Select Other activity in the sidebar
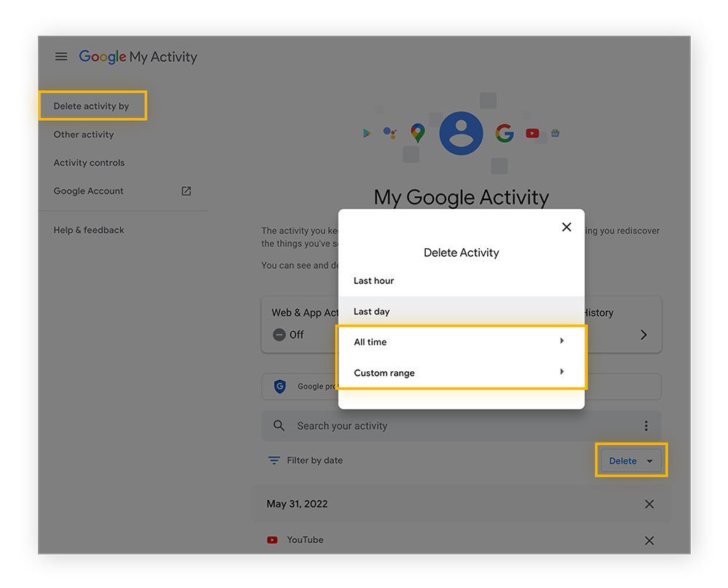Image resolution: width=728 pixels, height=588 pixels. click(x=83, y=134)
